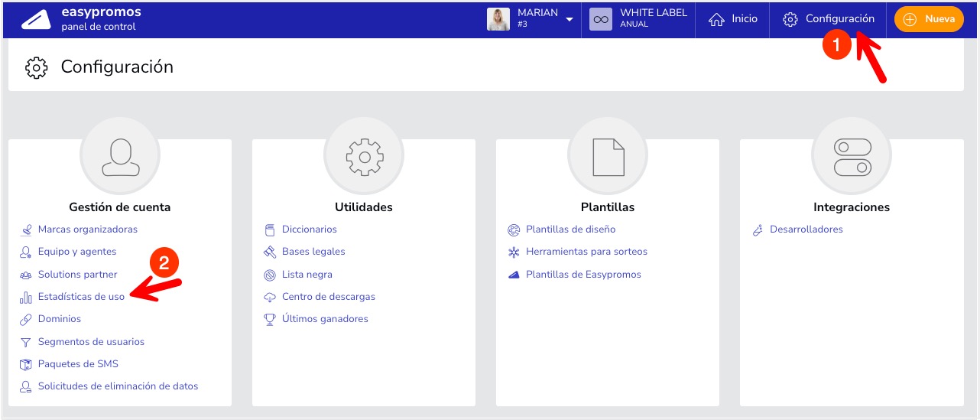Click the Estadísticas de uso bar chart icon

tap(26, 297)
